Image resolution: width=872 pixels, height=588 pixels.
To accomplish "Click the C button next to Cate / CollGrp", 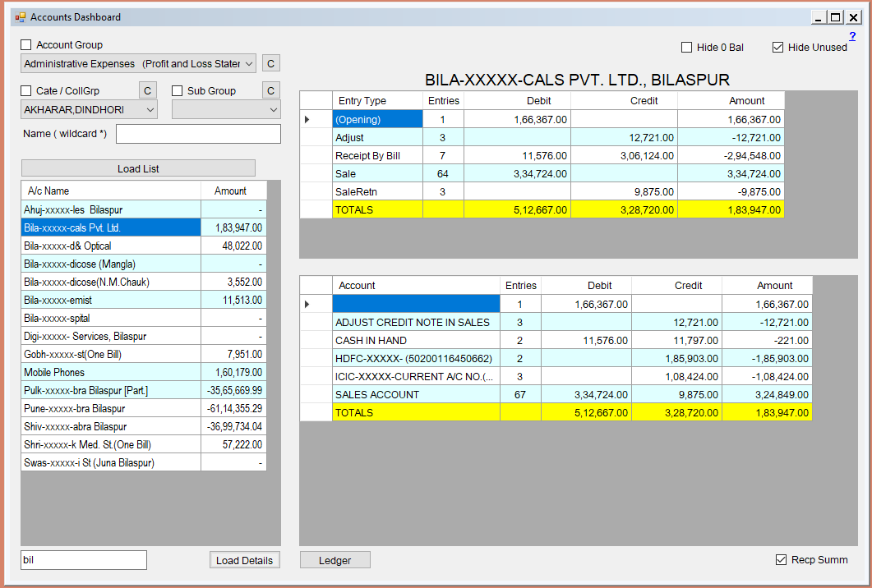I will pos(147,90).
